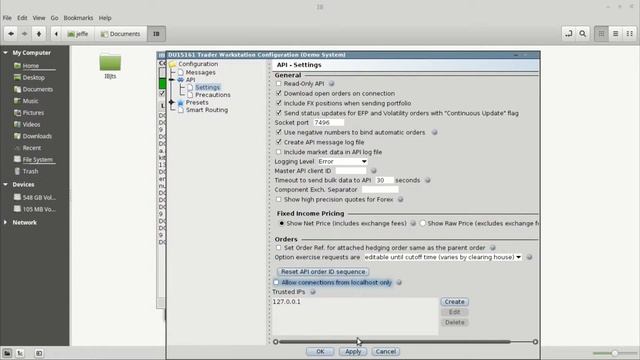
Task: Collapse the API tree node
Action: [172, 80]
